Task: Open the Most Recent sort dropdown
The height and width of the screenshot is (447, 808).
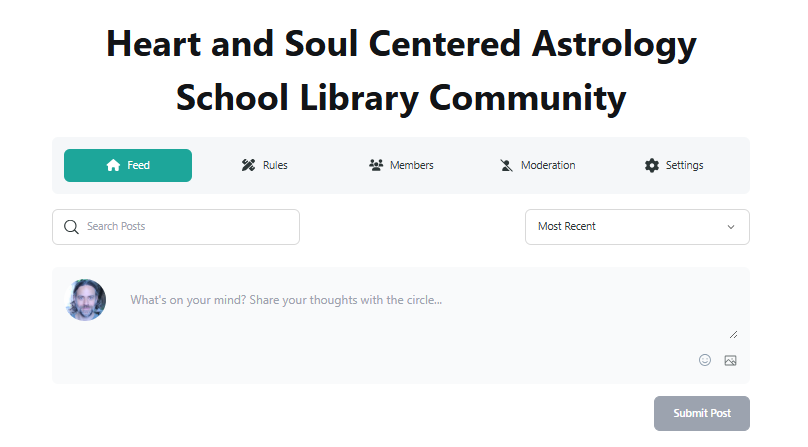Action: tap(636, 227)
